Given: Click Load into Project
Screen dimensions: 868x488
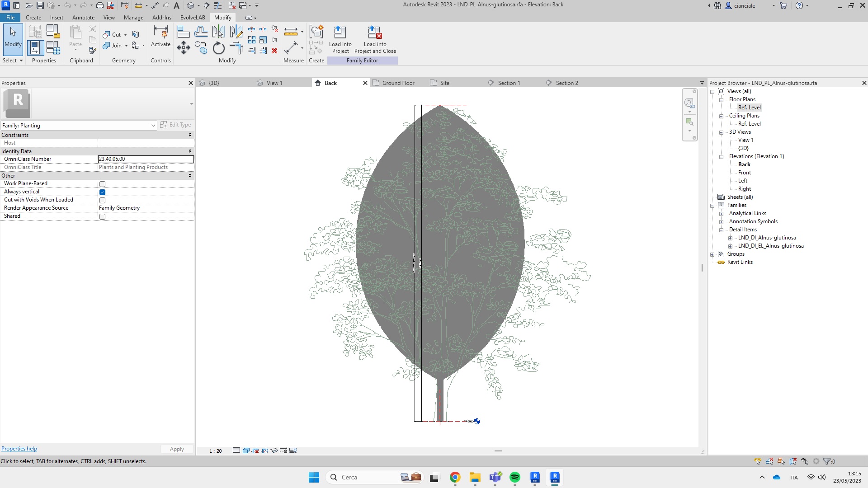Looking at the screenshot, I should (x=340, y=40).
